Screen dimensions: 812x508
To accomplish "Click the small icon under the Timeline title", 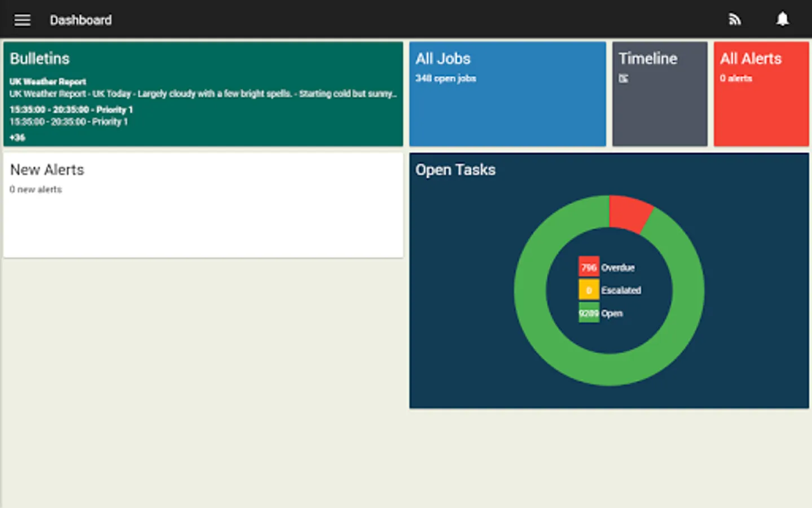I will pos(623,78).
